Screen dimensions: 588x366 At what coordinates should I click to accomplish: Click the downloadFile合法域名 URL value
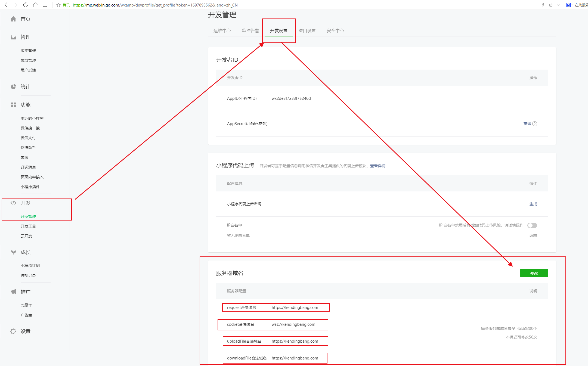click(295, 358)
